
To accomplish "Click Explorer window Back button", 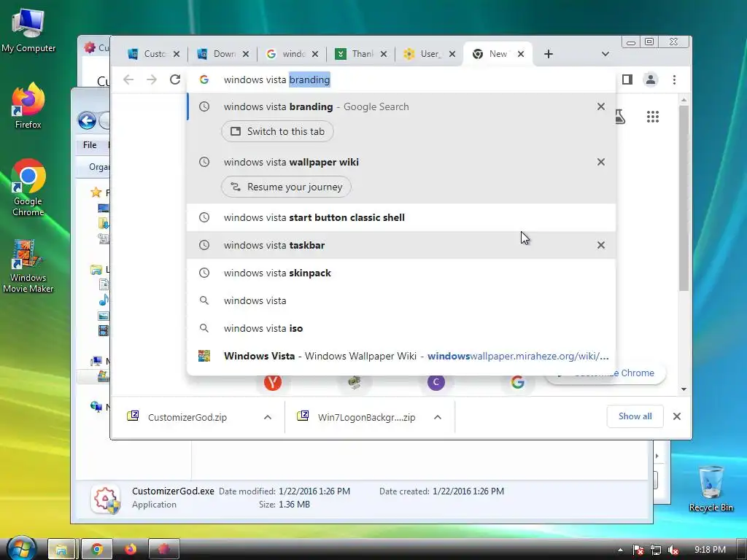I will tap(87, 121).
